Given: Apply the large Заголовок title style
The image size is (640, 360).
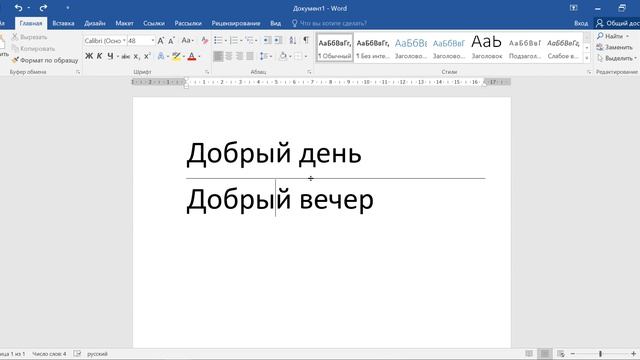Looking at the screenshot, I should pyautogui.click(x=487, y=48).
